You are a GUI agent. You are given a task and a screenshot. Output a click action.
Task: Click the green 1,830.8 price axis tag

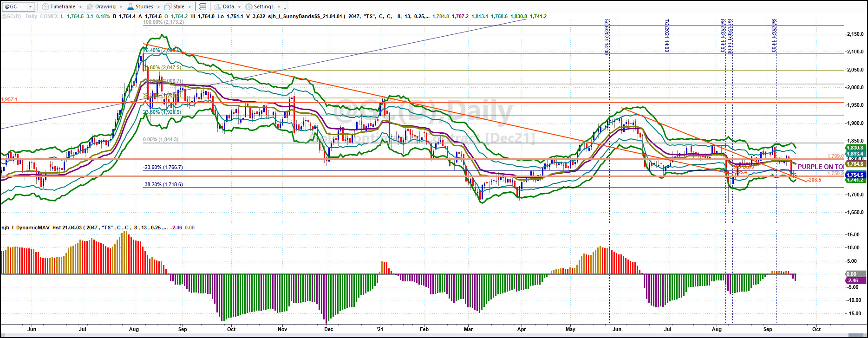[855, 148]
